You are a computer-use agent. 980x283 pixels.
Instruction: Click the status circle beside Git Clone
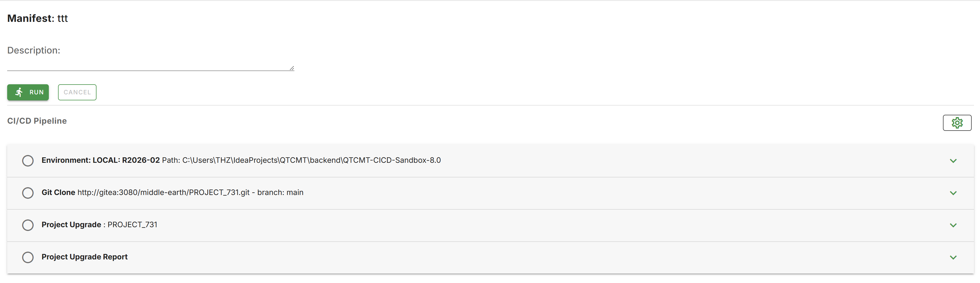(28, 193)
